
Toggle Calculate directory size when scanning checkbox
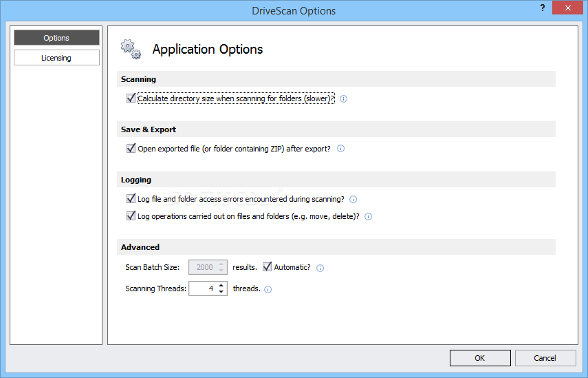tap(131, 98)
